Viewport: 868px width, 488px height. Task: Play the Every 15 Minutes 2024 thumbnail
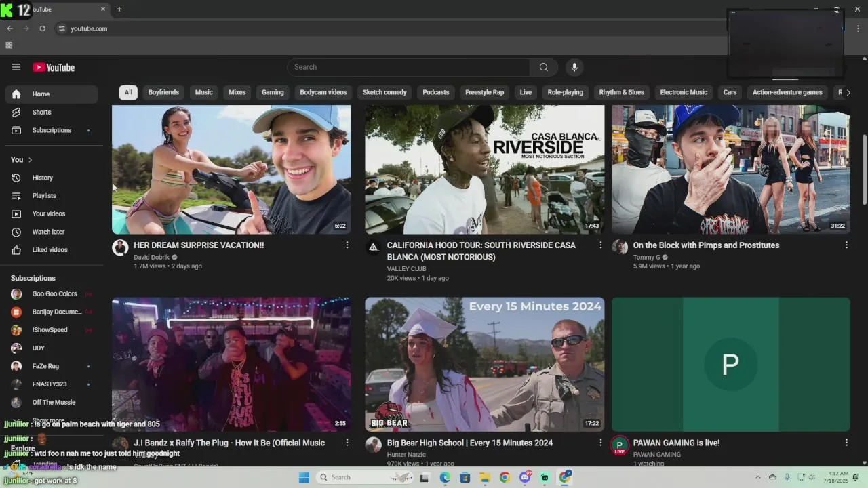(x=484, y=364)
